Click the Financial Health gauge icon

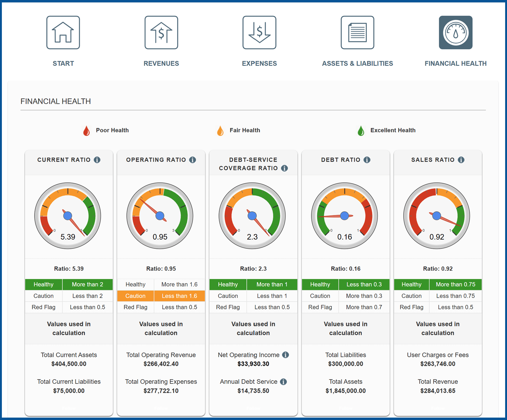[455, 33]
